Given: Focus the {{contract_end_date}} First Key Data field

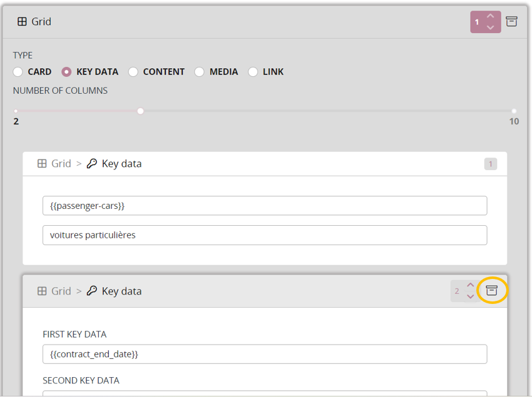Looking at the screenshot, I should (264, 354).
